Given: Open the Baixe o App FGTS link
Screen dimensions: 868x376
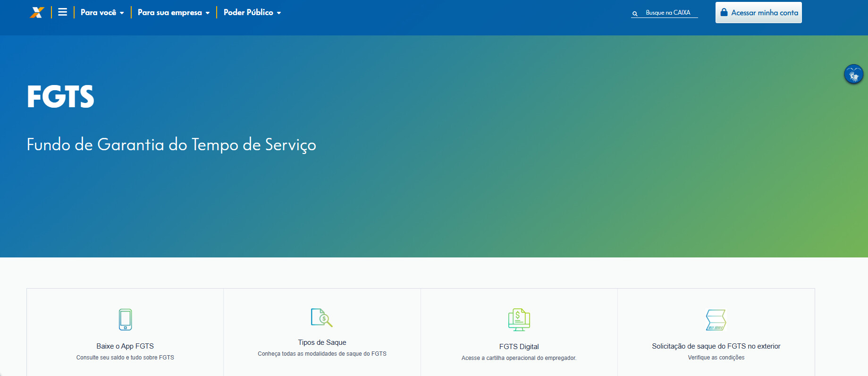Looking at the screenshot, I should 125,346.
